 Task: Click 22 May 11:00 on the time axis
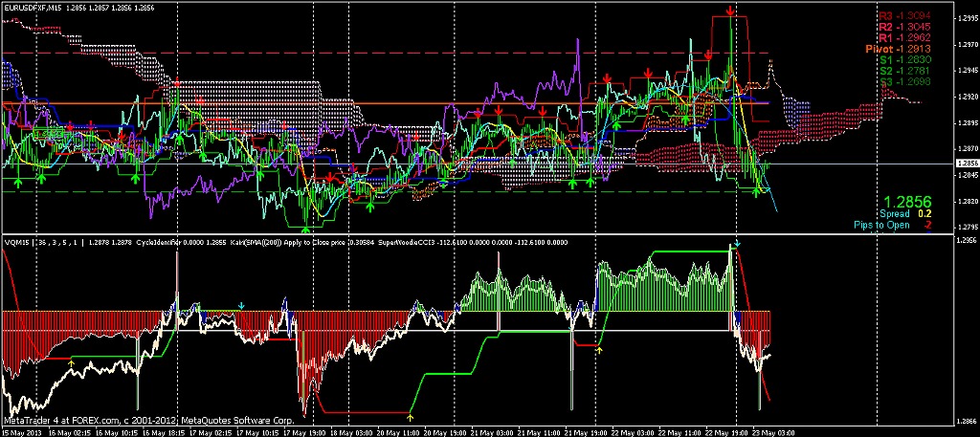680,432
